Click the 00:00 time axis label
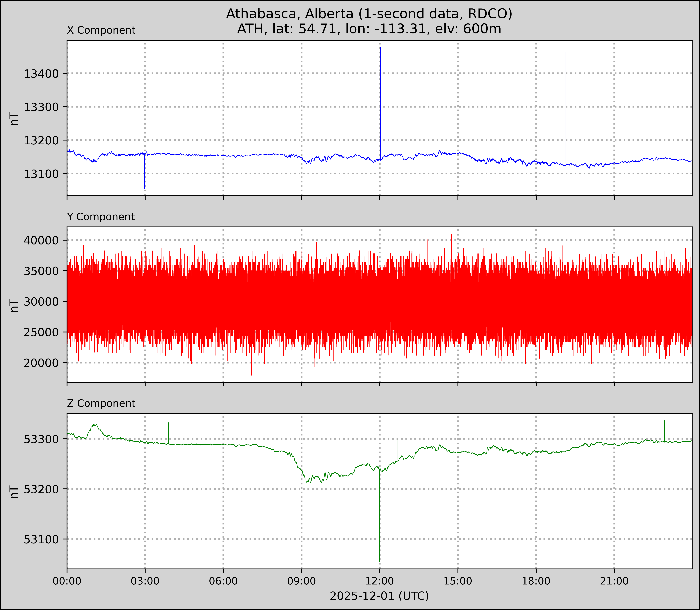Screen dimensions: 700x610 click(67, 581)
